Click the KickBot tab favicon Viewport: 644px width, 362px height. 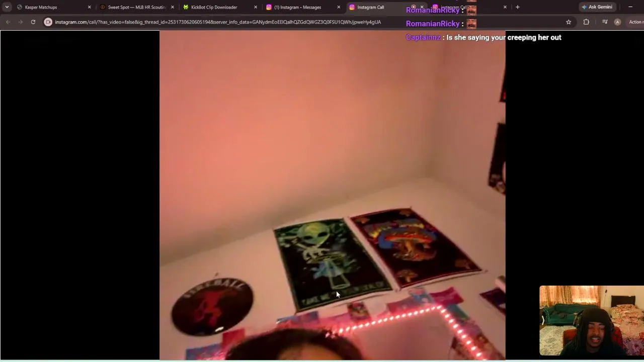point(186,7)
